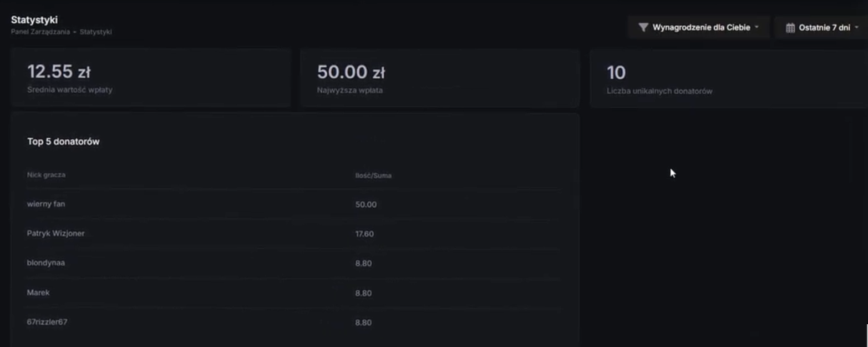Select the wierny fan donor row
Screen dimensions: 868x347
tap(294, 204)
